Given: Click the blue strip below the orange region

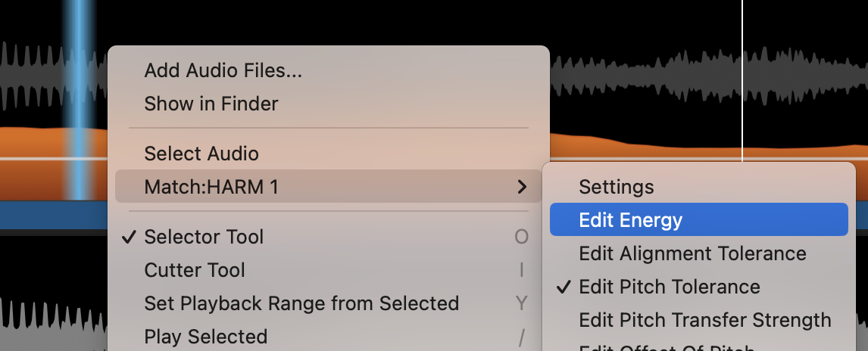Looking at the screenshot, I should (53, 216).
